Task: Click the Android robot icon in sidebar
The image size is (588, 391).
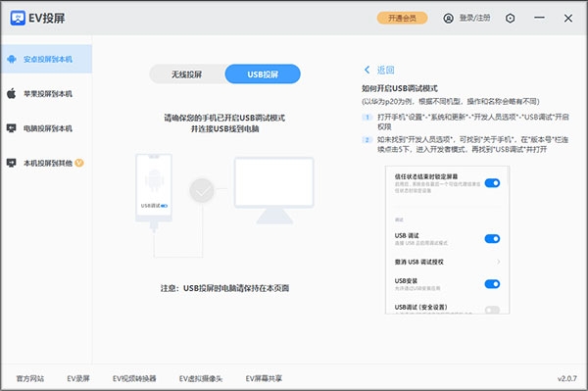Action: point(12,59)
